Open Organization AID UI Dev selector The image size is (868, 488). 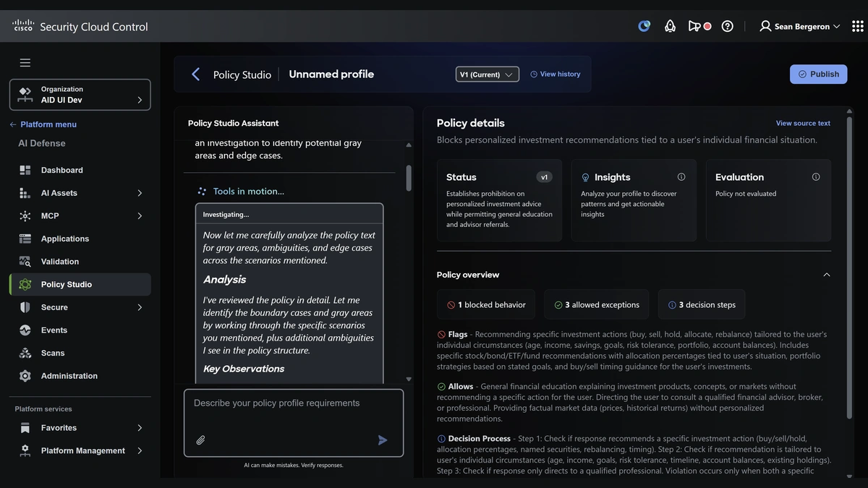point(80,95)
